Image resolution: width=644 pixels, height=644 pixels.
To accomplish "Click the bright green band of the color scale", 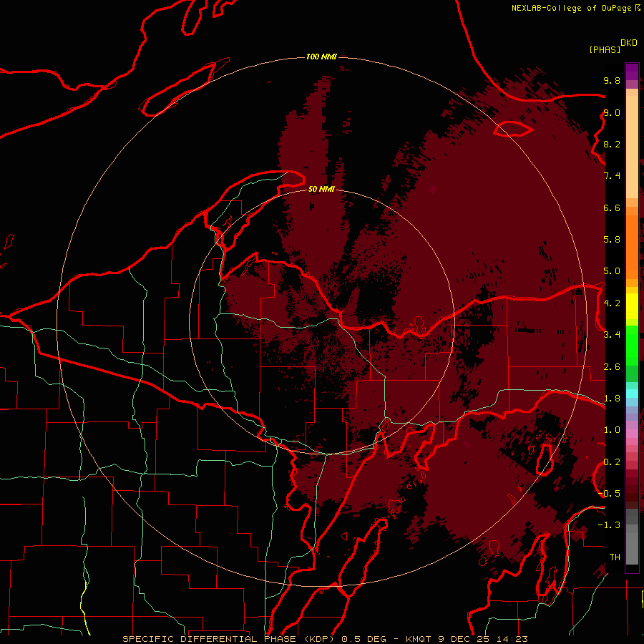I will point(632,346).
